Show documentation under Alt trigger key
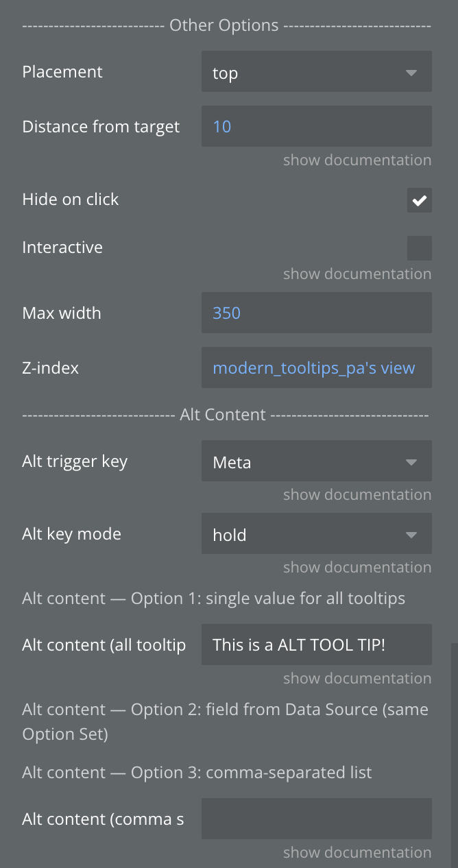Image resolution: width=458 pixels, height=868 pixels. pyautogui.click(x=357, y=495)
